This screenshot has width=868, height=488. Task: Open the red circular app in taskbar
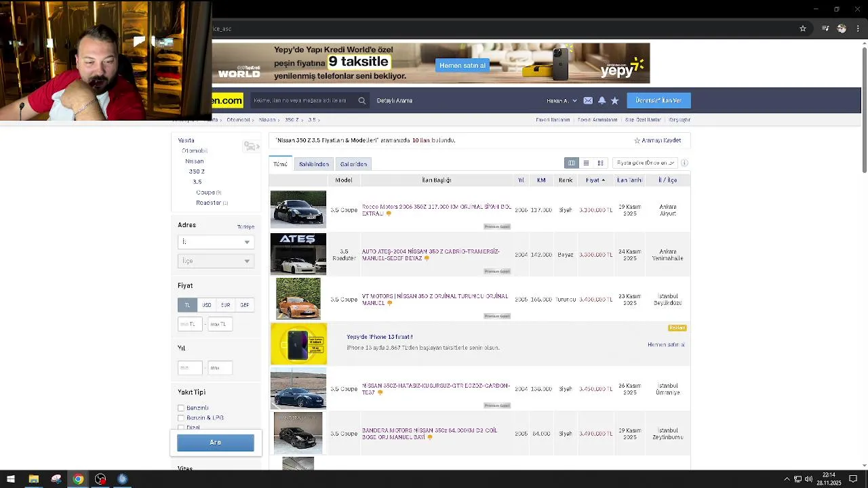100,479
